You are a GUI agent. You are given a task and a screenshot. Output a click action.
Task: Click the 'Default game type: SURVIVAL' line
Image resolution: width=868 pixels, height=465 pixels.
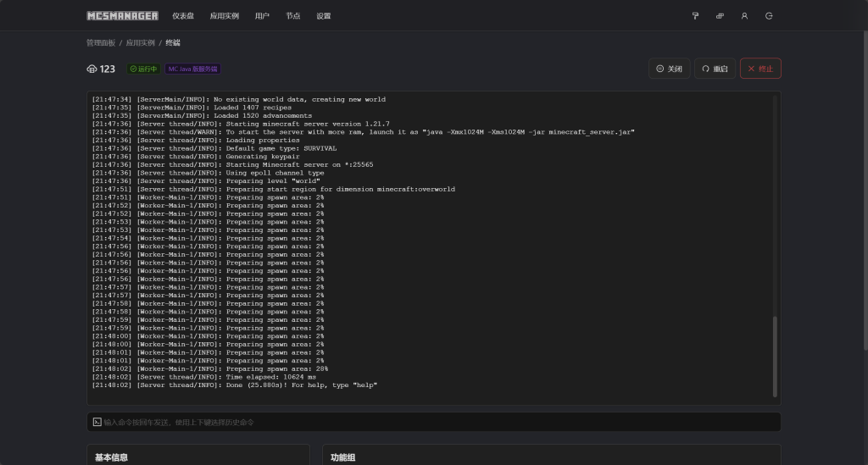[214, 148]
